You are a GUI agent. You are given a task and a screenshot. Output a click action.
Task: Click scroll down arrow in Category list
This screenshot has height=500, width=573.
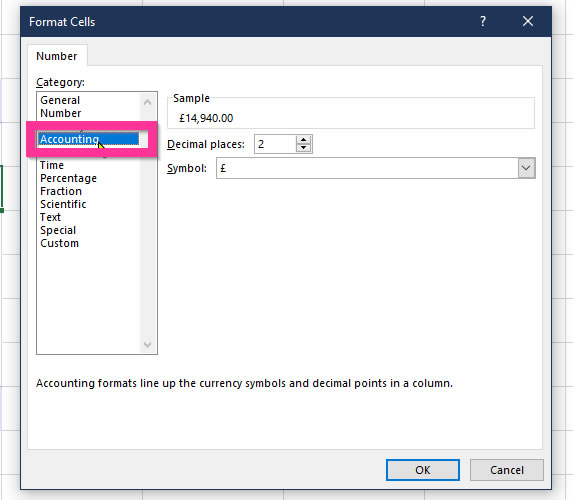[148, 344]
